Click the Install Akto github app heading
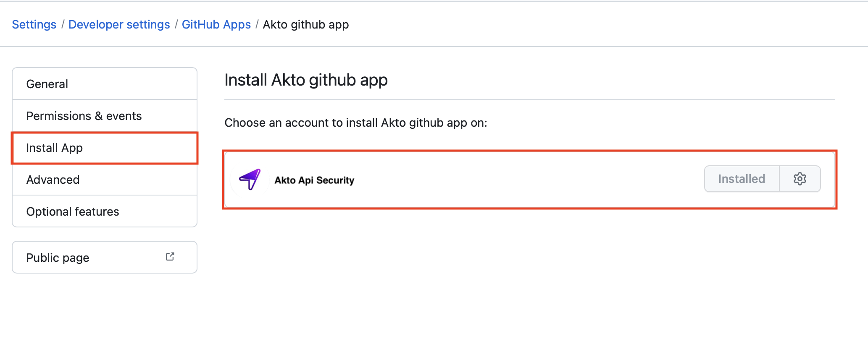The image size is (868, 339). [x=305, y=80]
